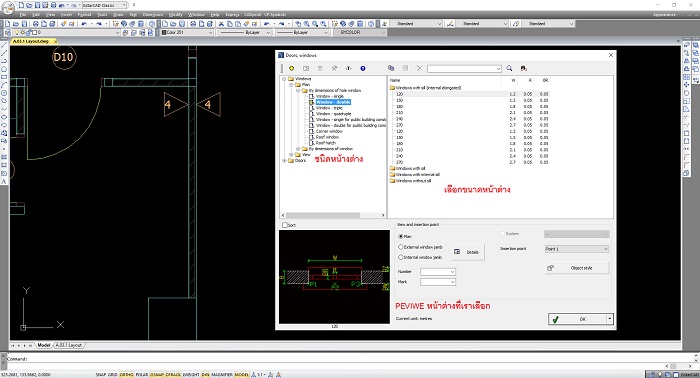Select the Line draw tool in left toolbar
The width and height of the screenshot is (700, 378).
point(4,45)
